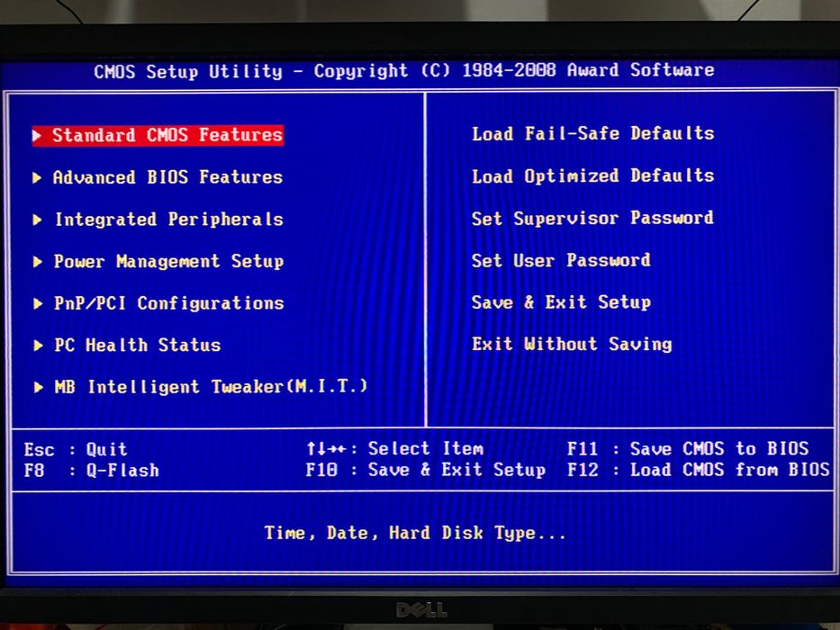Open PC Health Status
Screen dimensions: 840x630
(x=137, y=345)
